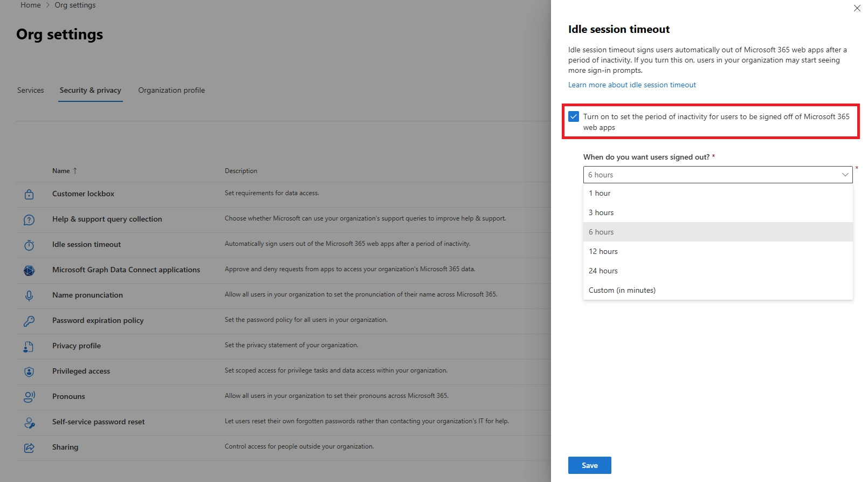Viewport: 868px width, 482px height.
Task: Open the Privileged access setting
Action: coord(81,371)
